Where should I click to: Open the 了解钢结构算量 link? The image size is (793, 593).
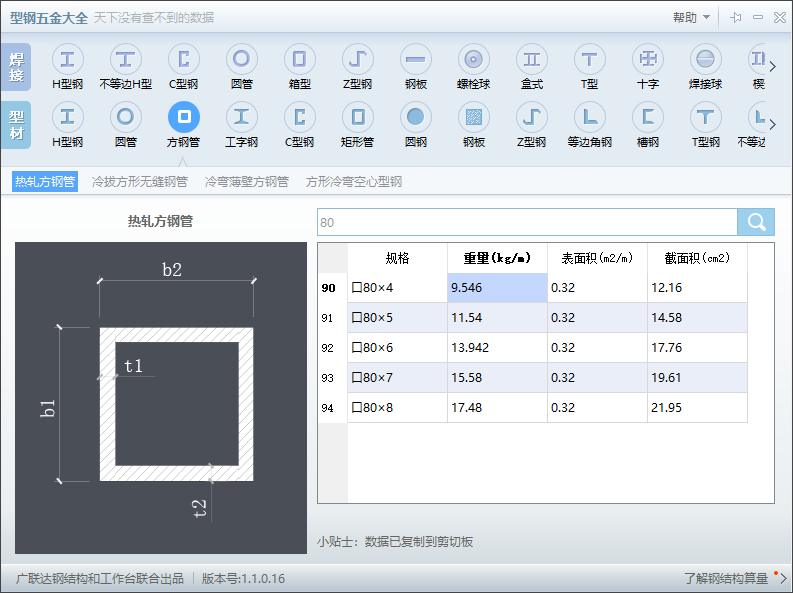click(x=725, y=578)
